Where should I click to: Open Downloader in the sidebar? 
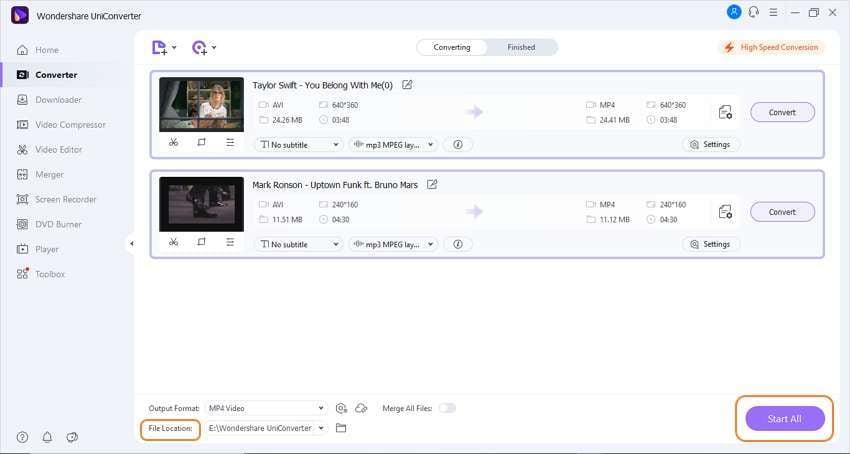coord(49,100)
